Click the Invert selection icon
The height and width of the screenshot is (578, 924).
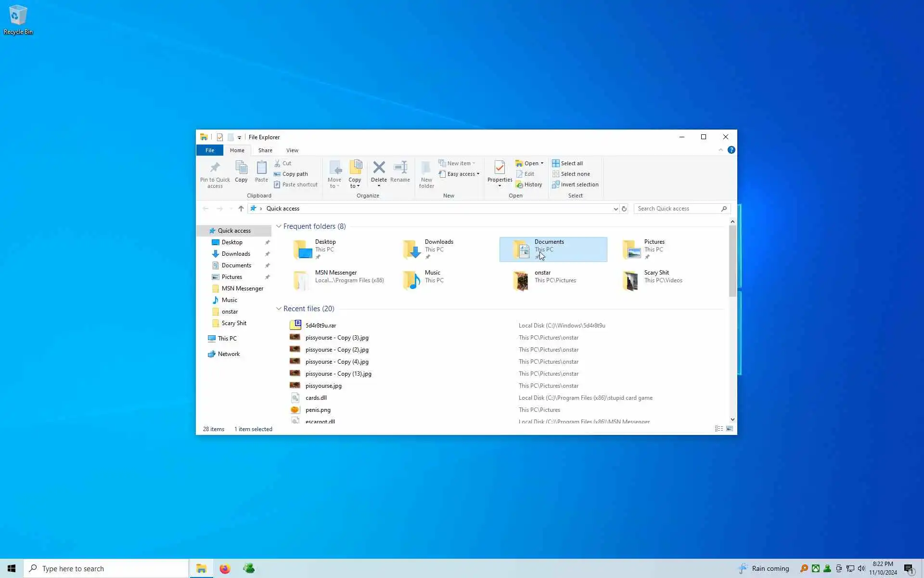pyautogui.click(x=556, y=184)
